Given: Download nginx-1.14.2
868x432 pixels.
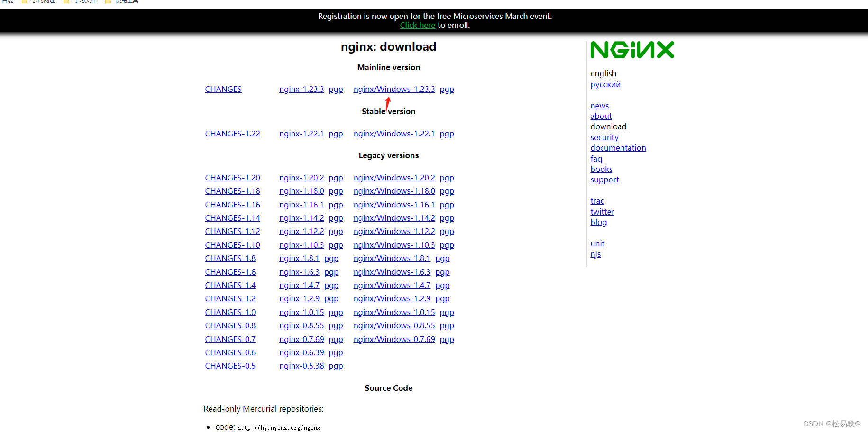Looking at the screenshot, I should [302, 218].
